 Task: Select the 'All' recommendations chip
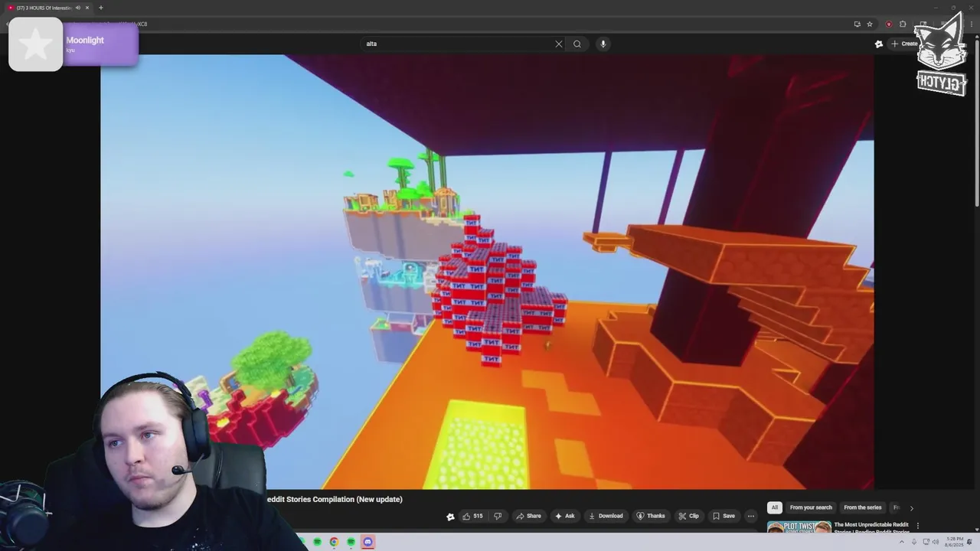(x=775, y=507)
